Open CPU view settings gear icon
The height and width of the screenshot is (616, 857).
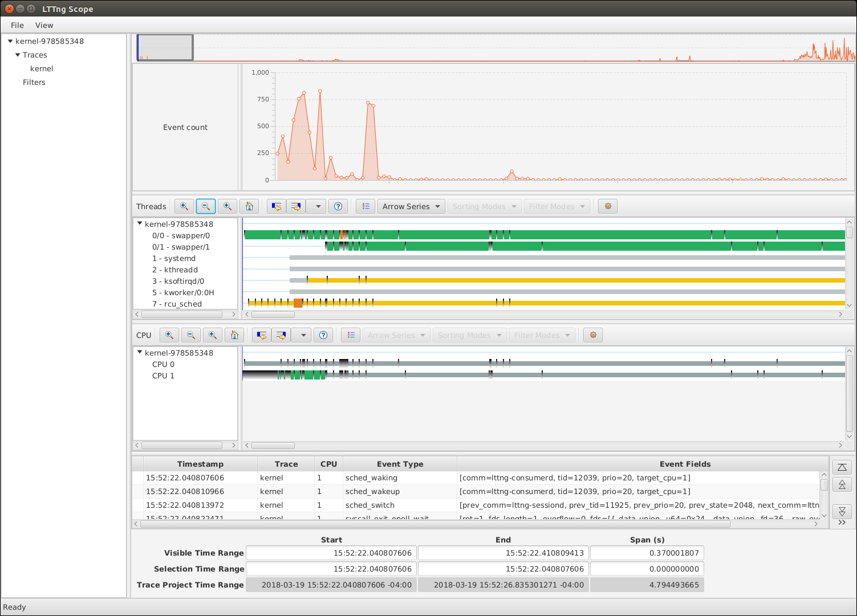[593, 335]
